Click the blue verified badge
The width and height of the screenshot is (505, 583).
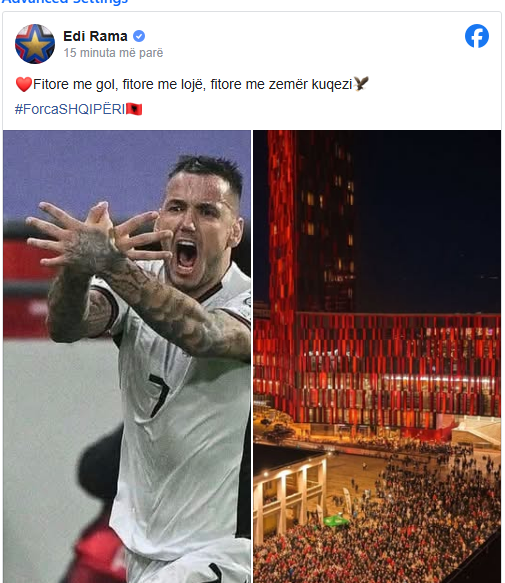[x=139, y=36]
